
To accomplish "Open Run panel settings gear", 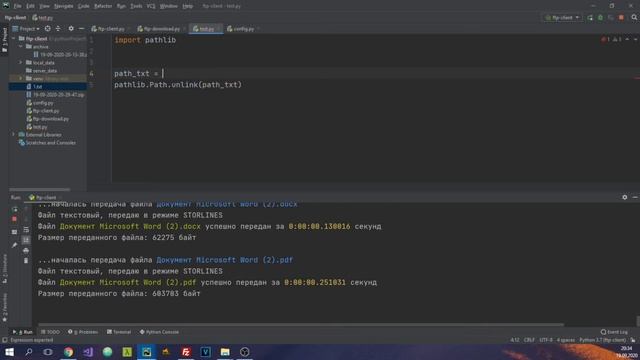I will [x=624, y=197].
